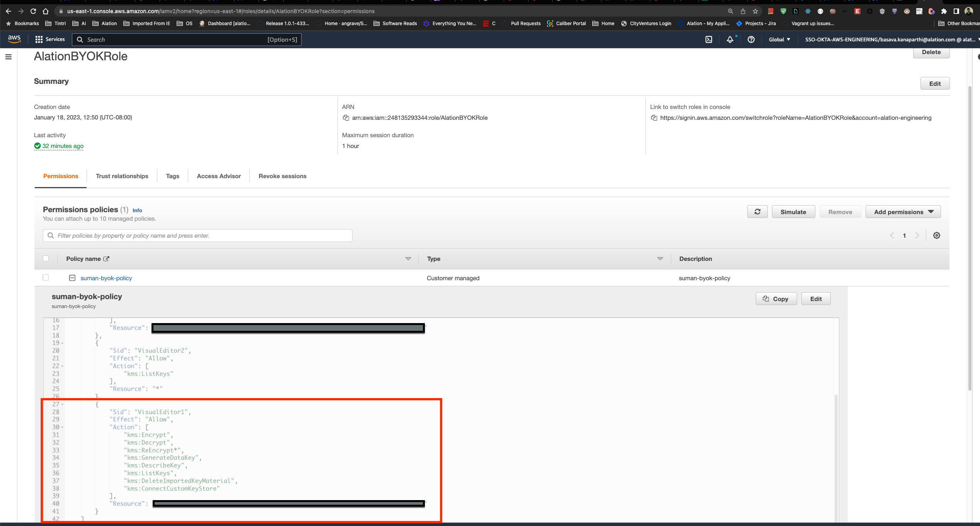This screenshot has width=980, height=526.
Task: Click the browser zoom magnifier icon
Action: (731, 11)
